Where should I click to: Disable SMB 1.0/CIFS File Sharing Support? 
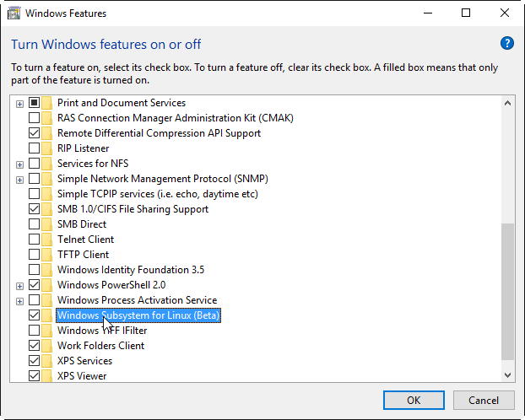click(34, 209)
